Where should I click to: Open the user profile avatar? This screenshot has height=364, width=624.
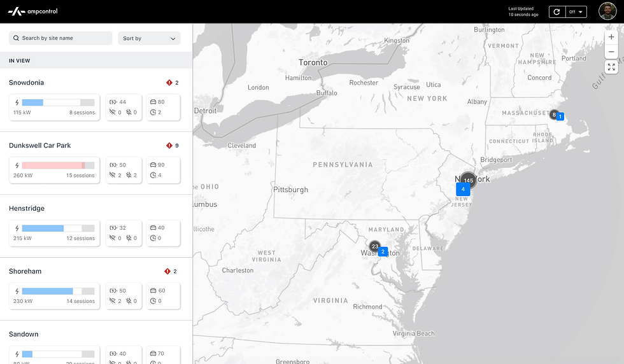[607, 11]
